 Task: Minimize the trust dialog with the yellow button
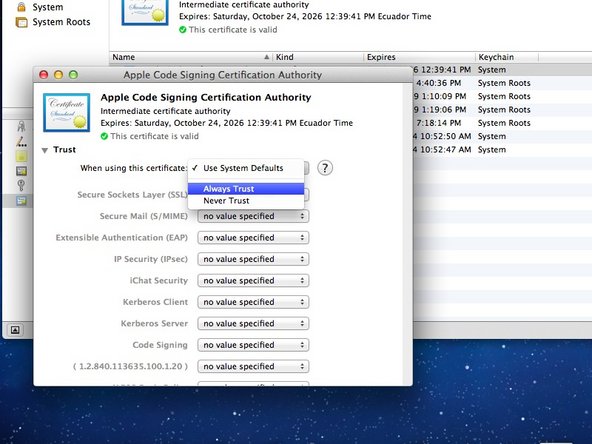point(59,75)
